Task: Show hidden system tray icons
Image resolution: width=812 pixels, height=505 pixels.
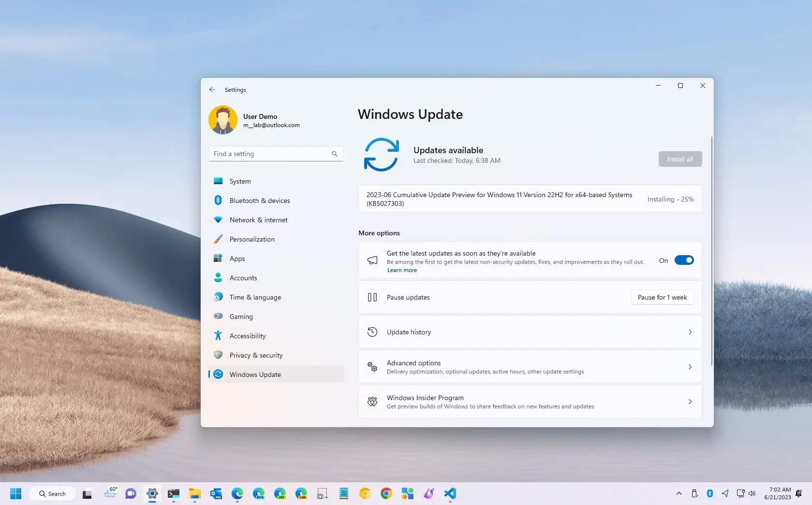Action: [679, 493]
